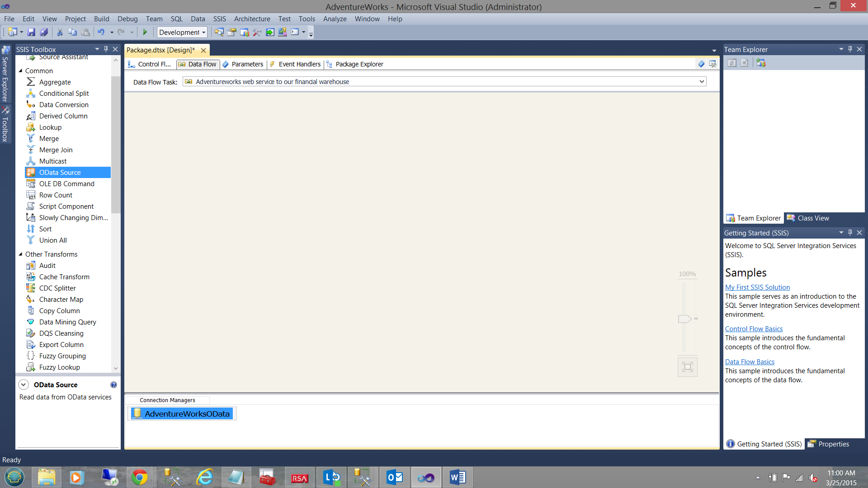Viewport: 868px width, 488px height.
Task: Toggle auto-hide pin on SSIS Toolbox
Action: click(106, 49)
